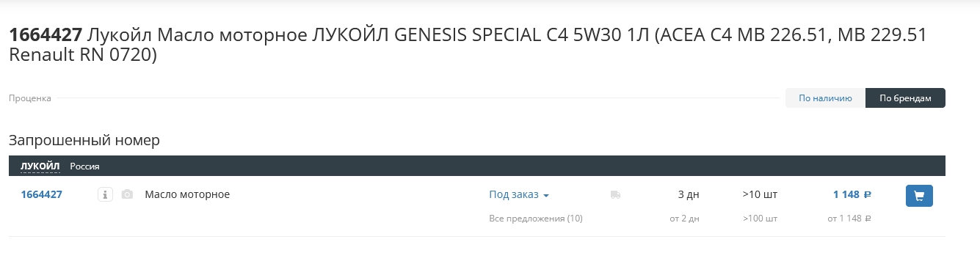Click the 1 148 ₽ price

coord(852,194)
